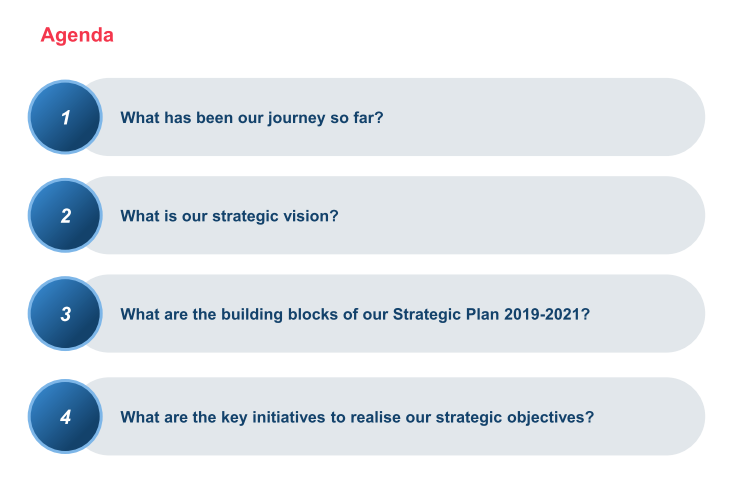Open 'What has been our journey so far?'

point(252,117)
